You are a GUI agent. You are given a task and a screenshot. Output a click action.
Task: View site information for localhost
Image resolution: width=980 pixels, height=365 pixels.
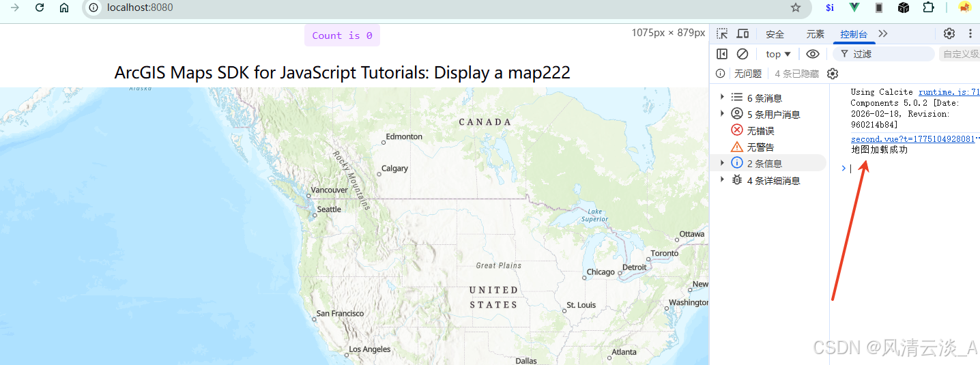pyautogui.click(x=94, y=8)
